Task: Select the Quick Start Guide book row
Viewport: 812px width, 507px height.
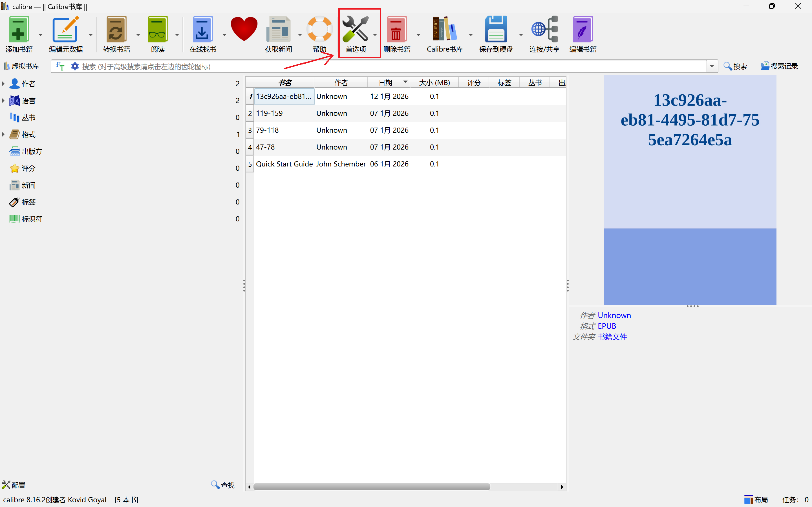Action: point(284,164)
